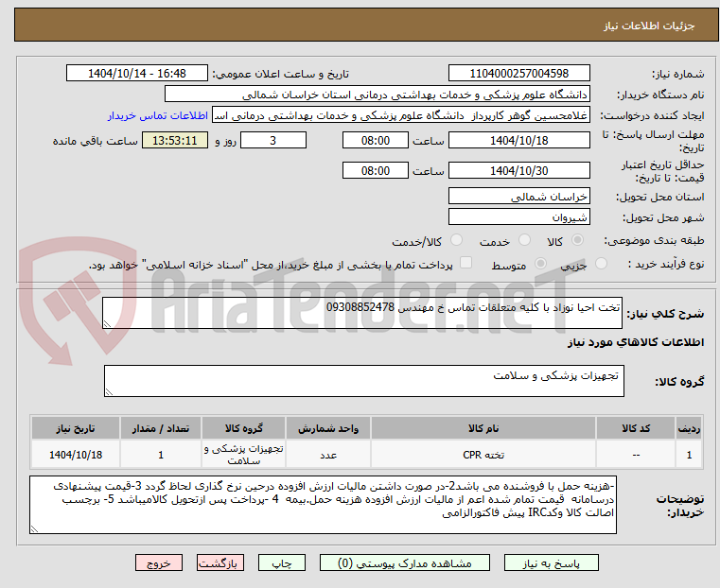The image size is (720, 588).
Task: Click the تجهیزات پزشکی و سلامت table cell
Action: point(244,455)
